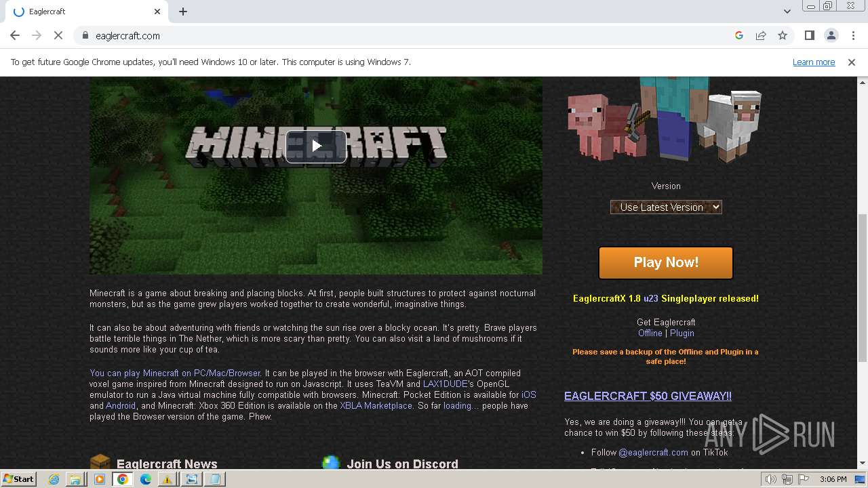View site security padlock info
Image resolution: width=868 pixels, height=488 pixels.
point(85,35)
